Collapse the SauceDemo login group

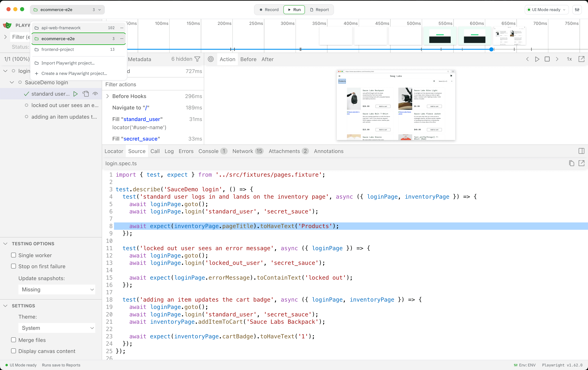pyautogui.click(x=12, y=82)
